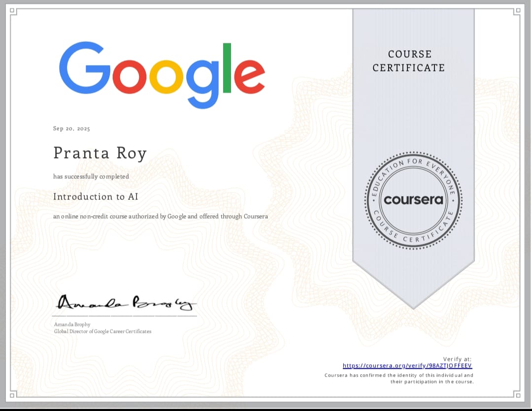This screenshot has width=532, height=411.
Task: Click the date 'Sep 20, 2025'
Action: (71, 128)
